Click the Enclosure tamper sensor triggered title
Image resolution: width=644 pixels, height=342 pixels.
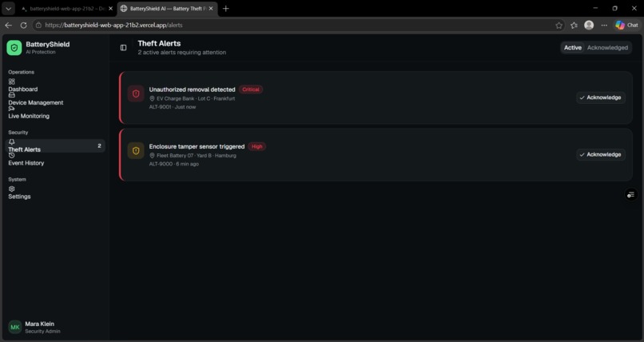pos(197,146)
